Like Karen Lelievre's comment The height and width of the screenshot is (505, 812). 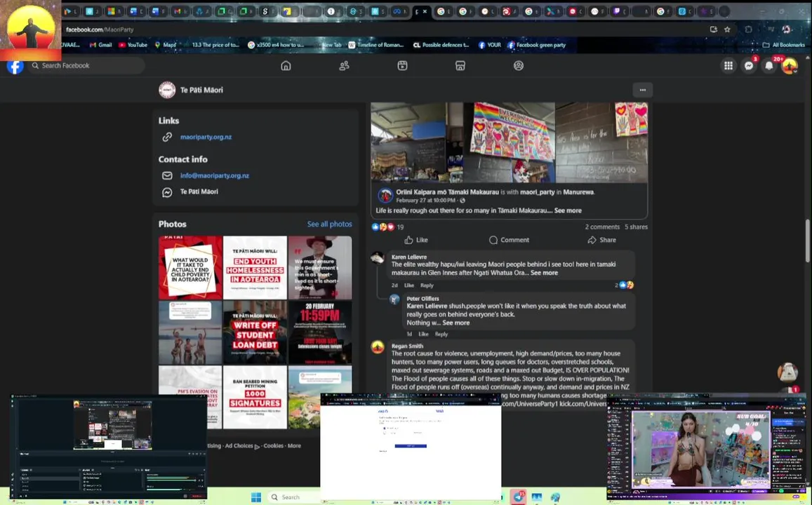click(408, 285)
